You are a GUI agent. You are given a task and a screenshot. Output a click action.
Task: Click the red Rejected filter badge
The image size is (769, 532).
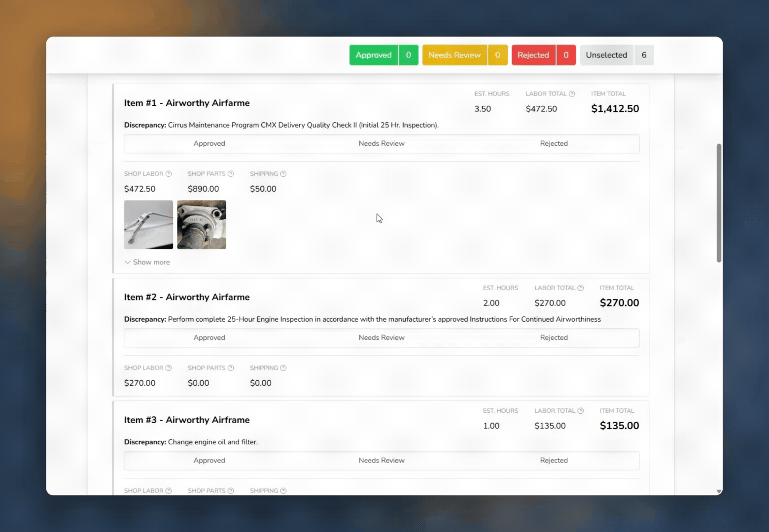point(543,55)
